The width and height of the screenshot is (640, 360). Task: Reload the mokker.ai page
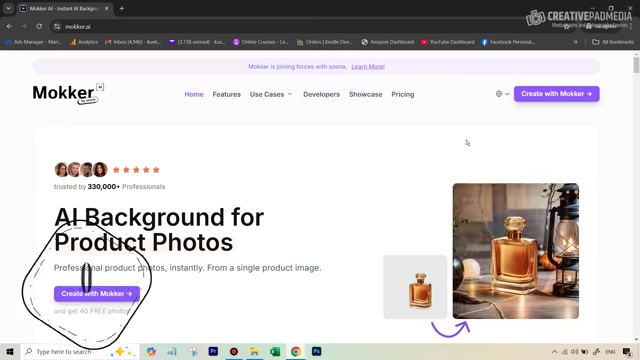click(39, 26)
